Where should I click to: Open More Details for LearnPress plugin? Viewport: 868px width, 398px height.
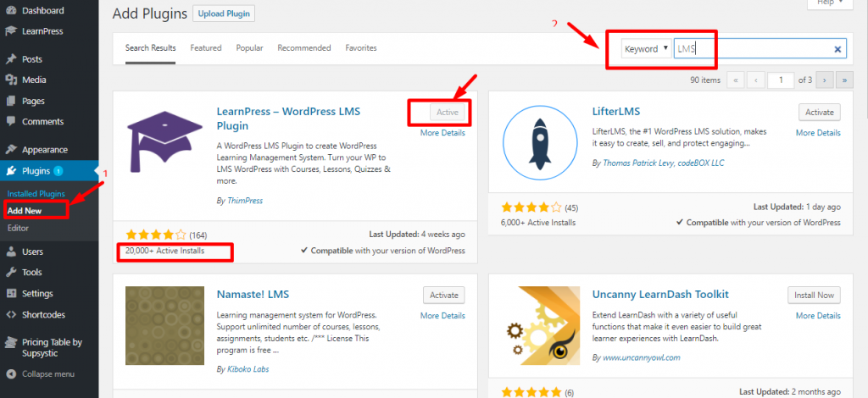click(x=442, y=133)
